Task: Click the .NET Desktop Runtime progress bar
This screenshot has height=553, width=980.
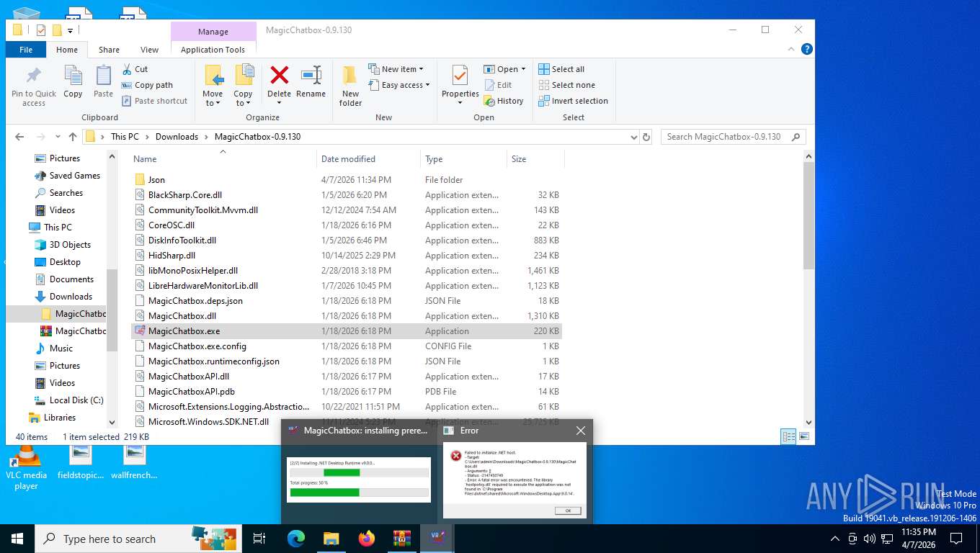Action: [x=359, y=473]
